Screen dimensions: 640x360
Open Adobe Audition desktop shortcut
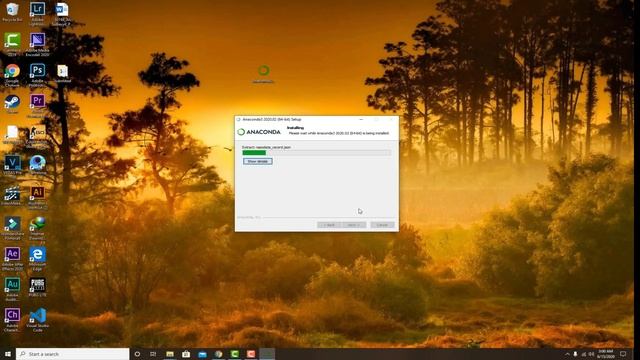click(12, 289)
